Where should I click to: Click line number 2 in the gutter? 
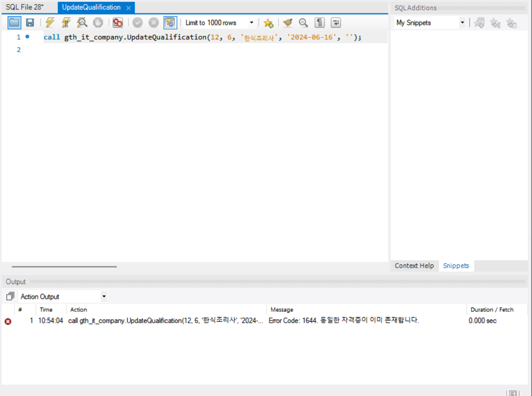pyautogui.click(x=19, y=50)
